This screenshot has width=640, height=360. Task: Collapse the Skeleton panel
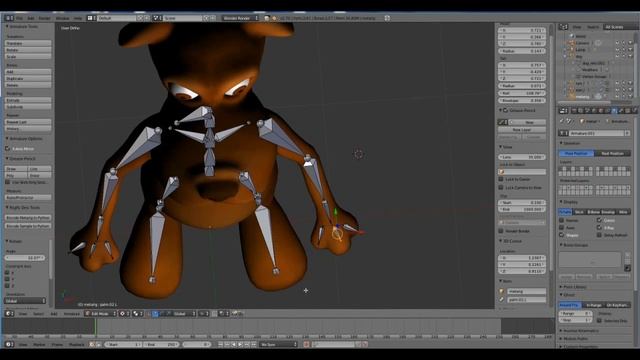tap(561, 143)
